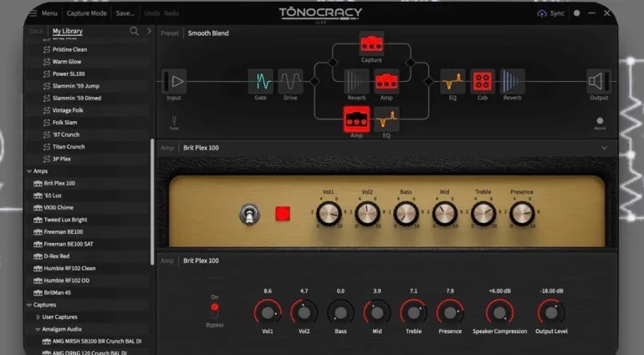Expand the User Captures folder
This screenshot has width=644, height=355.
(x=38, y=317)
